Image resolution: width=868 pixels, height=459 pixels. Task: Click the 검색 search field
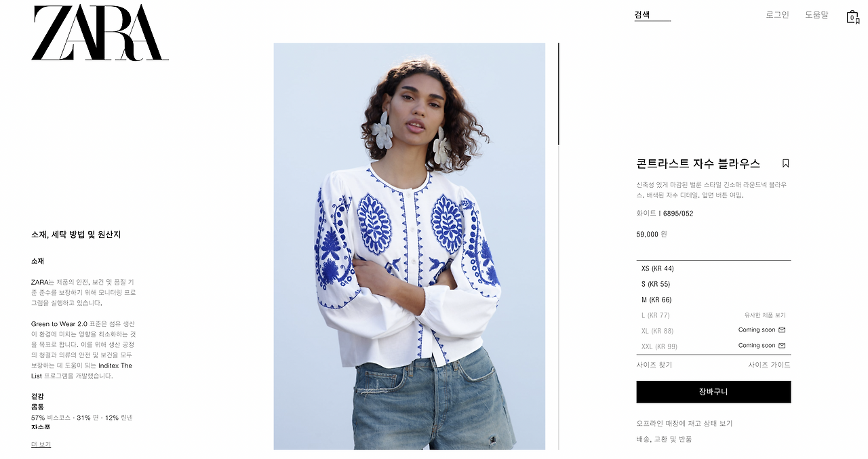click(x=652, y=15)
